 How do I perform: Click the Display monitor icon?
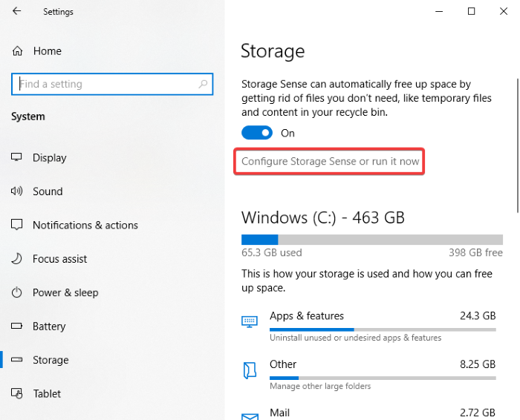point(17,158)
